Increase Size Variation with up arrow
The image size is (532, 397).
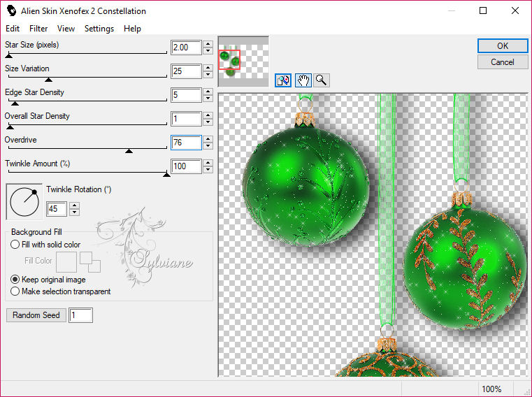point(208,68)
